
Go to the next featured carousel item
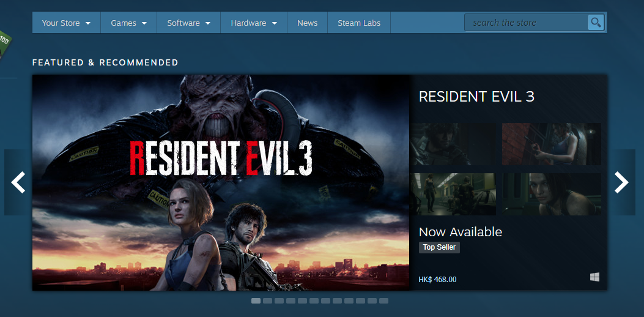click(621, 182)
